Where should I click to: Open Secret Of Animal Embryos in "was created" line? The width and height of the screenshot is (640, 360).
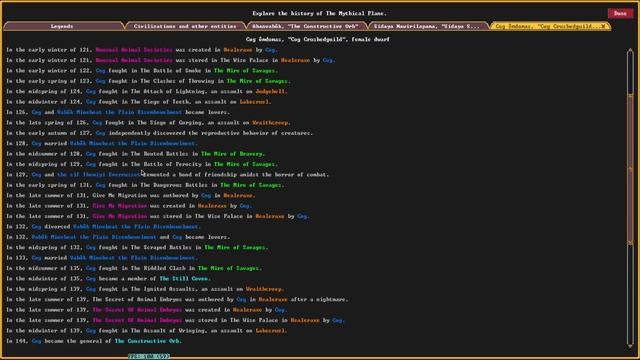[x=137, y=310]
